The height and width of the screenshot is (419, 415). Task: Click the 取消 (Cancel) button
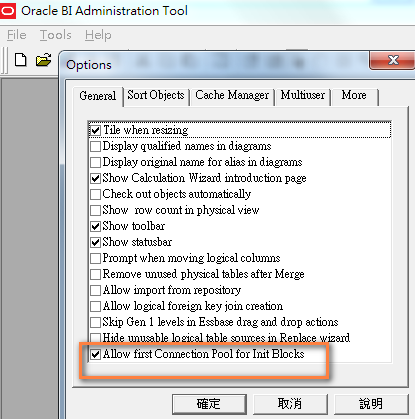(290, 404)
